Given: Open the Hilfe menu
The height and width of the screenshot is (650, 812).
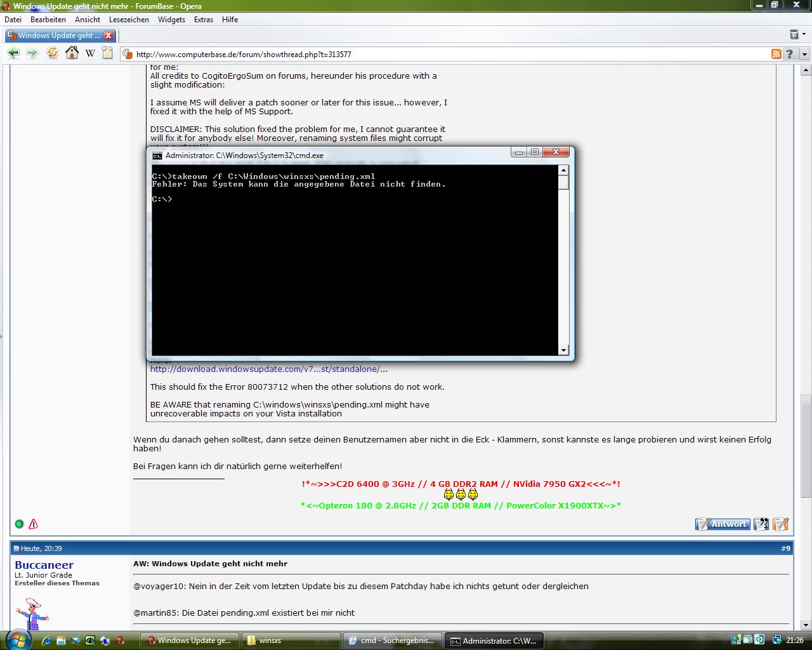Looking at the screenshot, I should (230, 20).
